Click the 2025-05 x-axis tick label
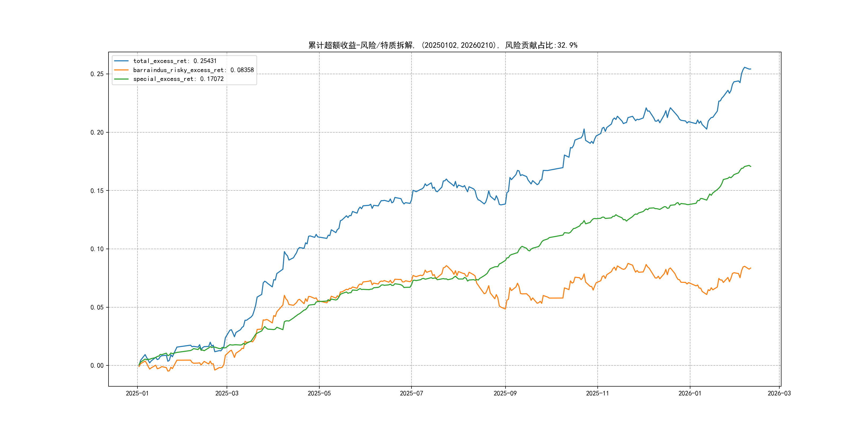The width and height of the screenshot is (868, 434). pos(319,393)
